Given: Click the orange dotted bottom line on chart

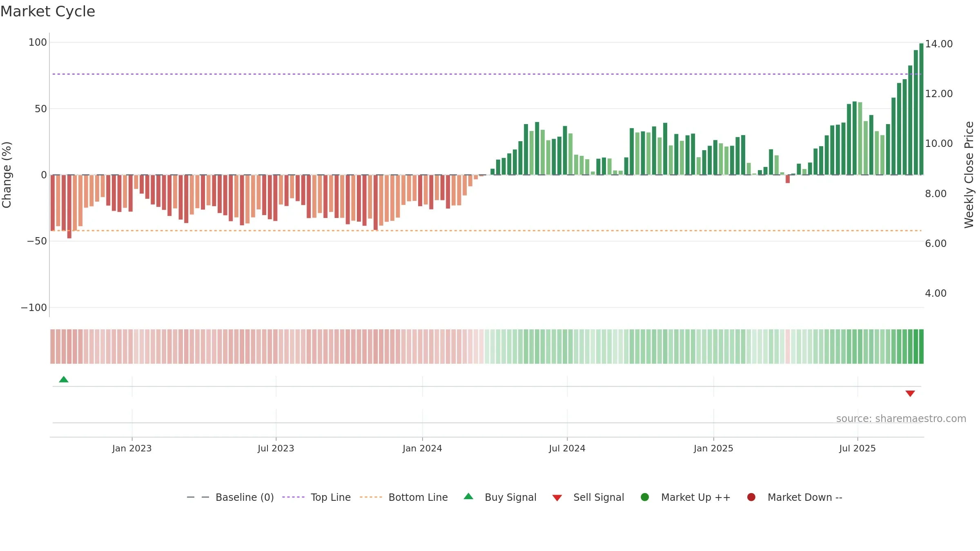Looking at the screenshot, I should point(487,231).
